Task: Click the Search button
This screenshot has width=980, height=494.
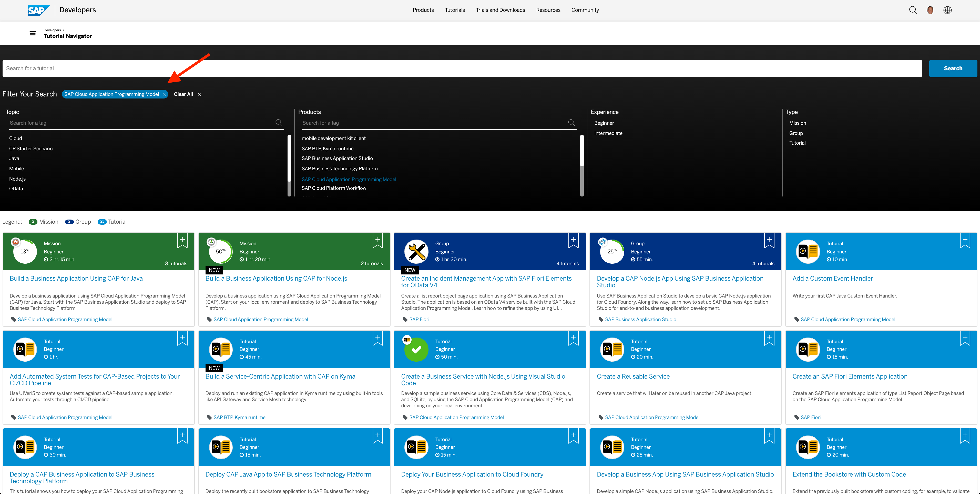Action: click(953, 68)
